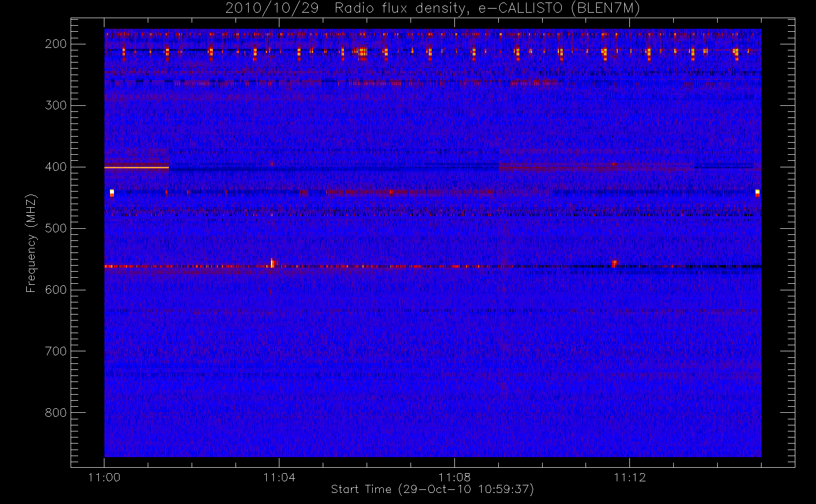Image resolution: width=816 pixels, height=504 pixels.
Task: Click the bright burst near 11:04 at 560 MHz
Action: [273, 264]
